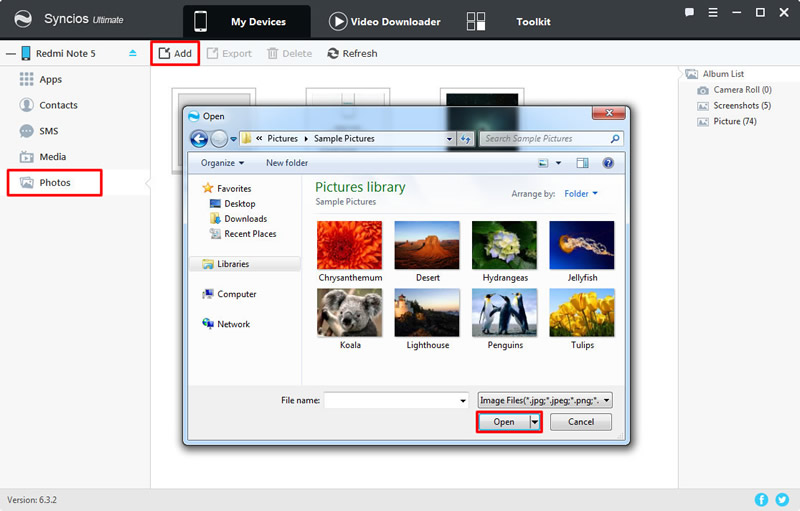800x511 pixels.
Task: Open the Picture (74) album
Action: point(727,121)
